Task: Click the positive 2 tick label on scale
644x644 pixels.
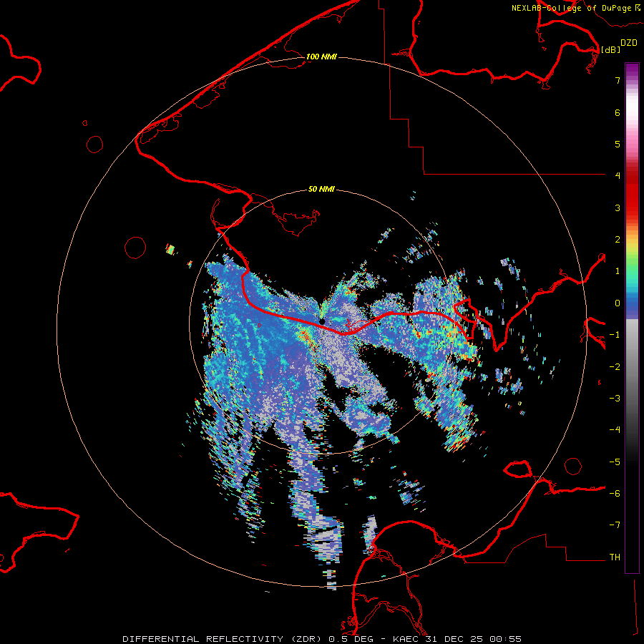Action: [x=618, y=240]
